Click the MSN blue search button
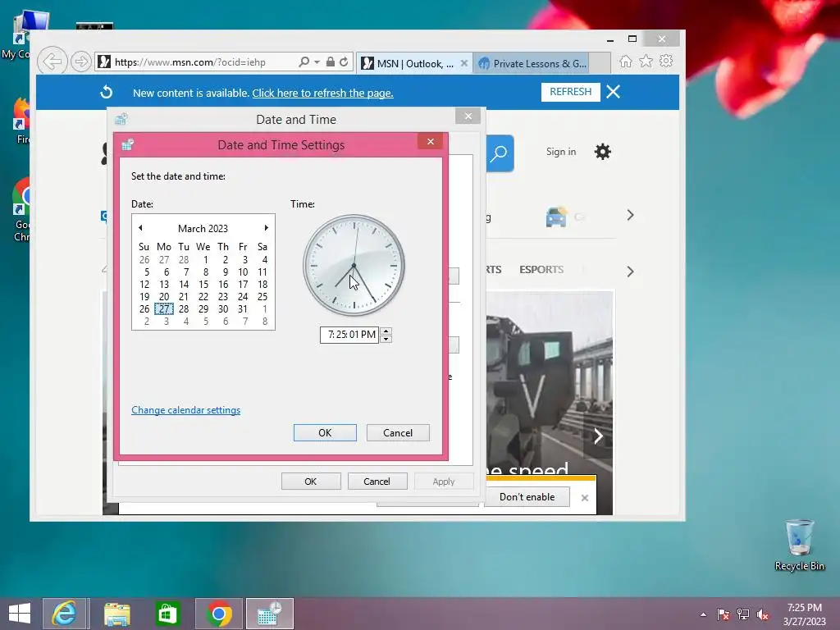 [x=500, y=153]
